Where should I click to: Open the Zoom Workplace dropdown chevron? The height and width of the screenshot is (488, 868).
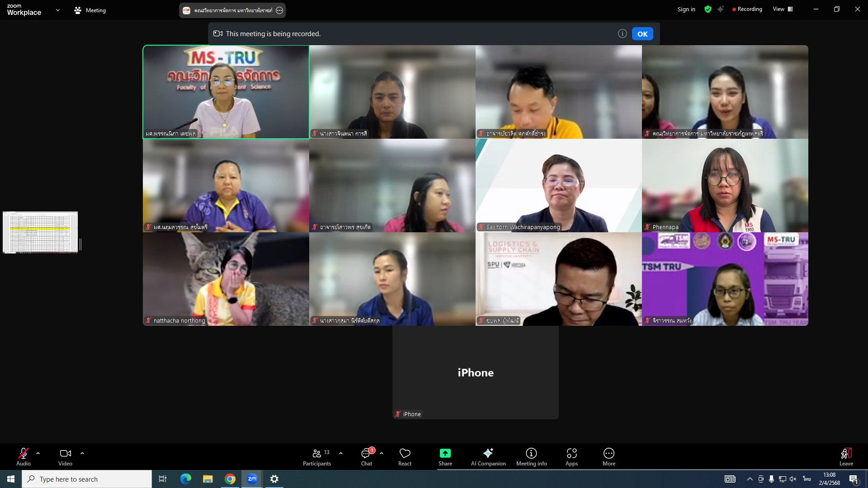tap(57, 10)
